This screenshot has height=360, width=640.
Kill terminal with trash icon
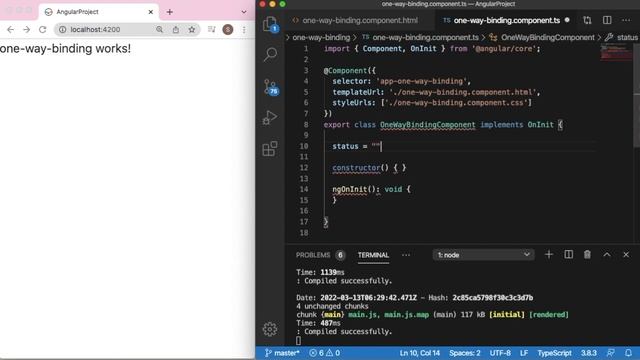pos(587,255)
